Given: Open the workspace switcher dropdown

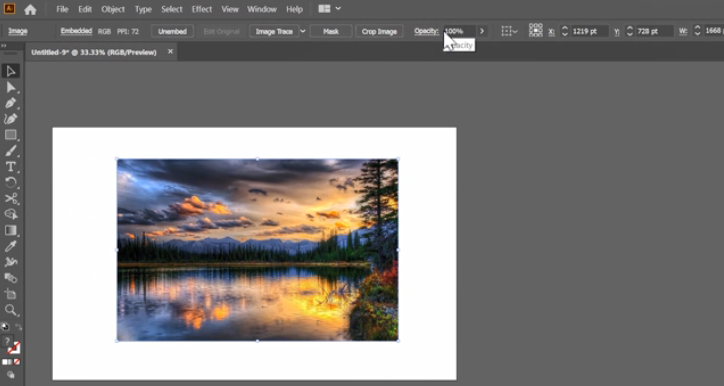Looking at the screenshot, I should pos(330,9).
